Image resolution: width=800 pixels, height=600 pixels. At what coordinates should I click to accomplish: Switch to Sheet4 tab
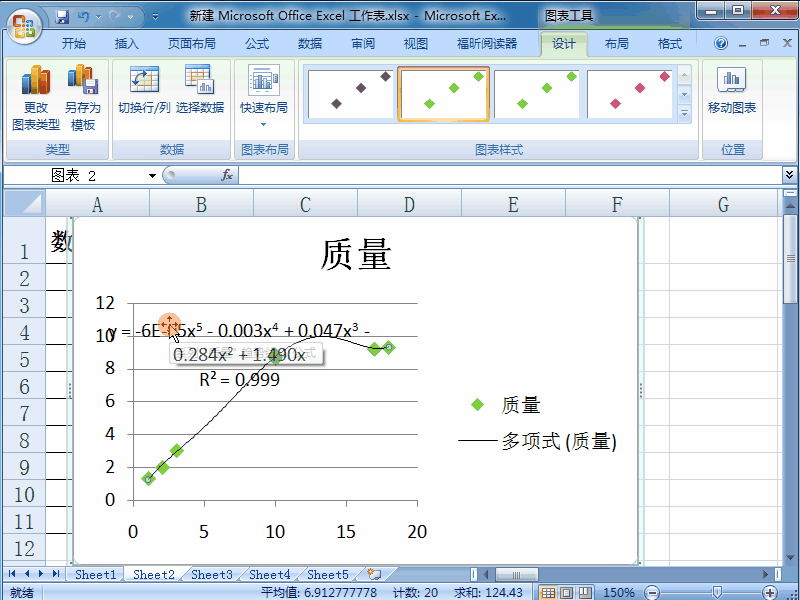(x=269, y=574)
